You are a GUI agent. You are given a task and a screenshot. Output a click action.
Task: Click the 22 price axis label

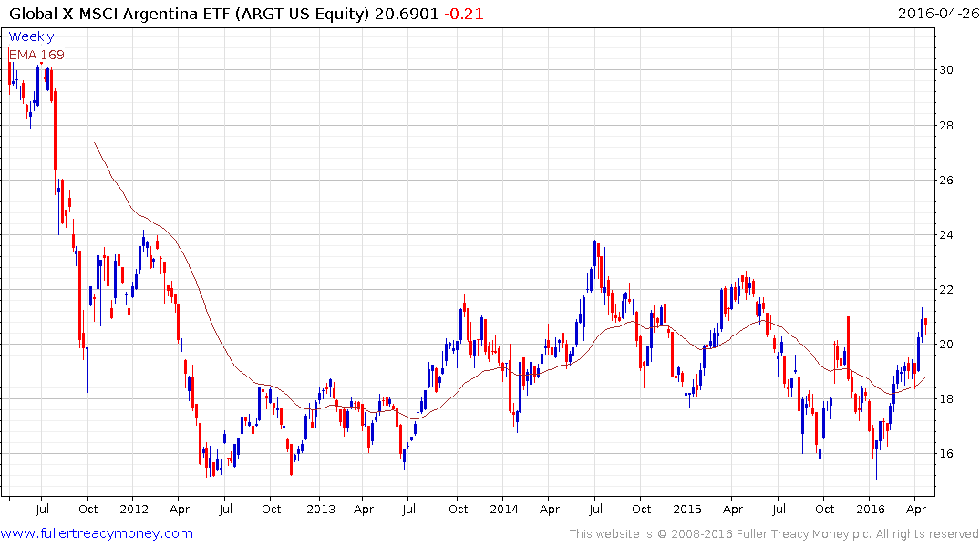point(946,289)
